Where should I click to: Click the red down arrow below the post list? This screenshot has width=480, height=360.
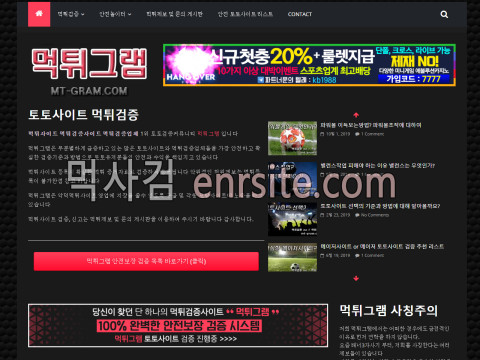(x=356, y=278)
